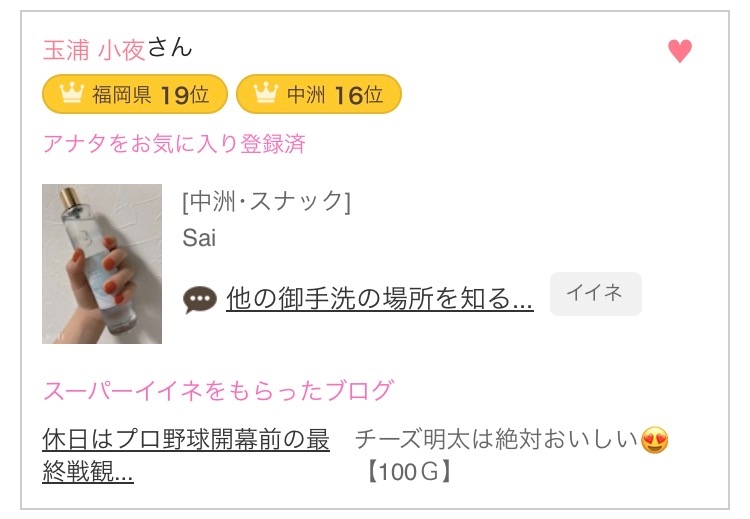Click the Sai shop name

click(199, 238)
